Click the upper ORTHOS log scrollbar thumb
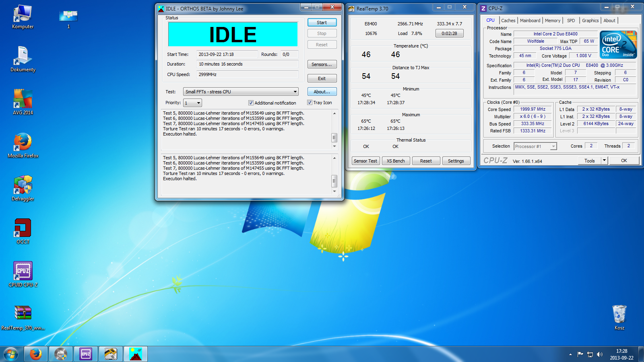This screenshot has width=644, height=362. click(334, 138)
